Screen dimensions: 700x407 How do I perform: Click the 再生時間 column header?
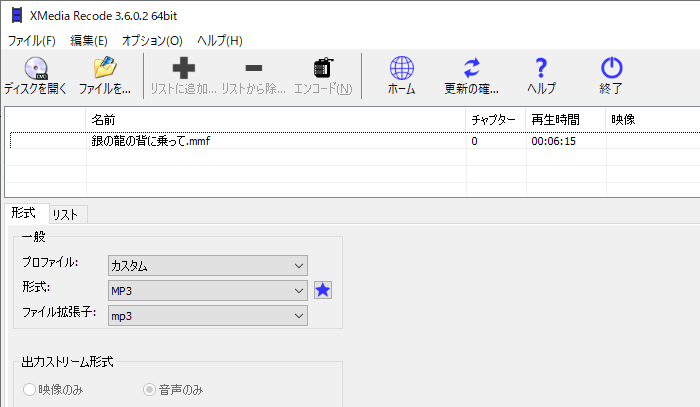point(566,120)
